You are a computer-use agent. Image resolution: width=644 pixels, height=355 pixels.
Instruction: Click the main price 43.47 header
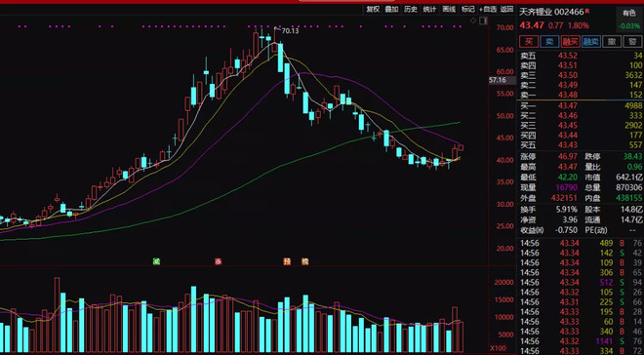click(532, 25)
